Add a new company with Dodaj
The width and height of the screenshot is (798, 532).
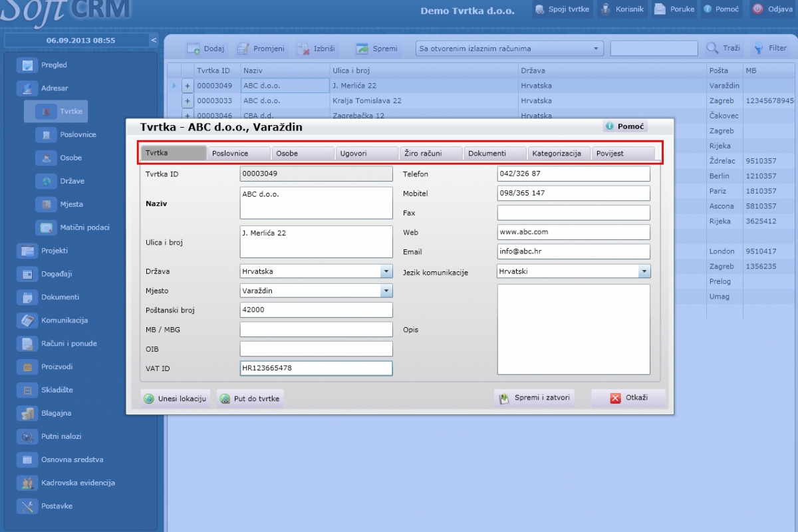coord(205,49)
